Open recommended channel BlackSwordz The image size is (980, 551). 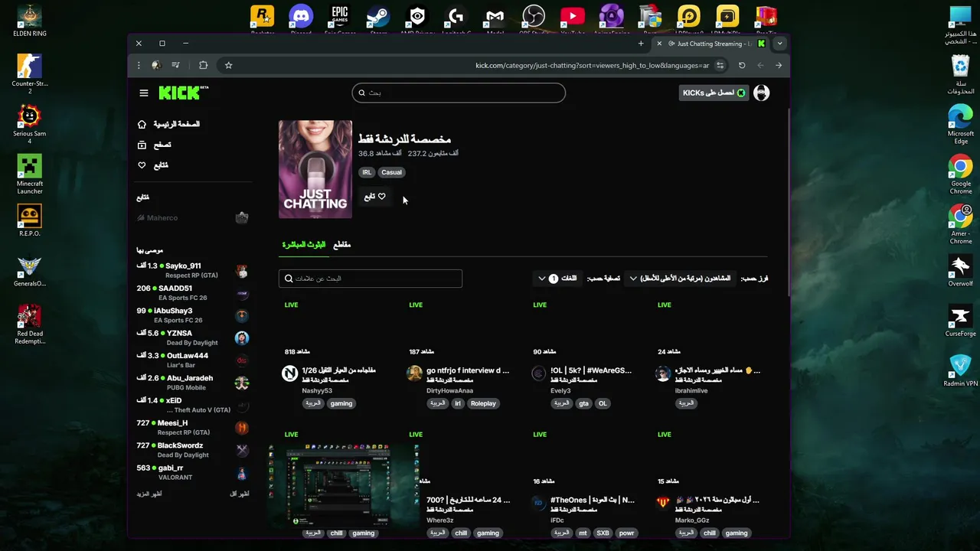(x=193, y=450)
